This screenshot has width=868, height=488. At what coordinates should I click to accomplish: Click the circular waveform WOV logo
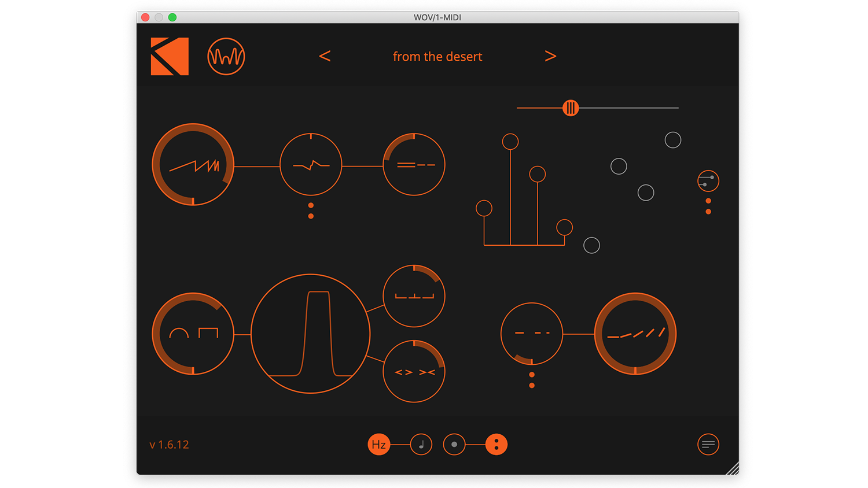(x=226, y=56)
